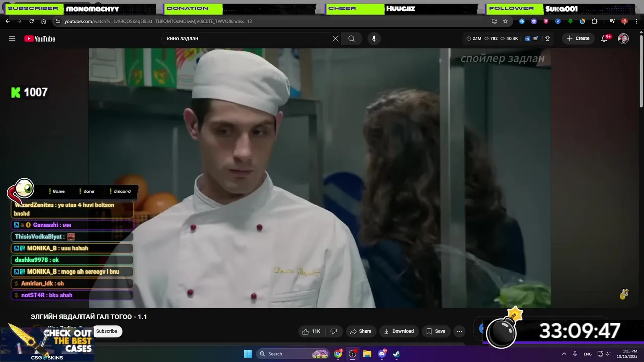Click the !game command label
Image resolution: width=644 pixels, height=362 pixels.
[x=57, y=191]
